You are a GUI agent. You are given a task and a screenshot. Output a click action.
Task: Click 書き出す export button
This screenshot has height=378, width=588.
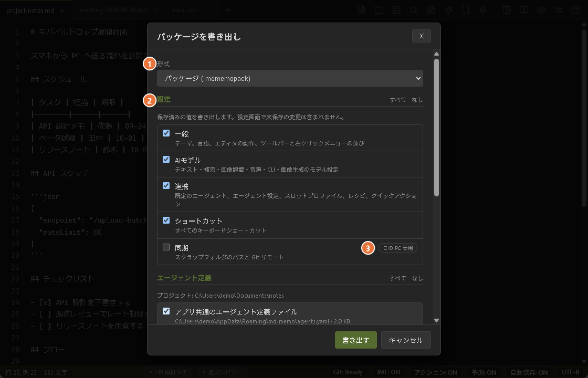click(356, 340)
